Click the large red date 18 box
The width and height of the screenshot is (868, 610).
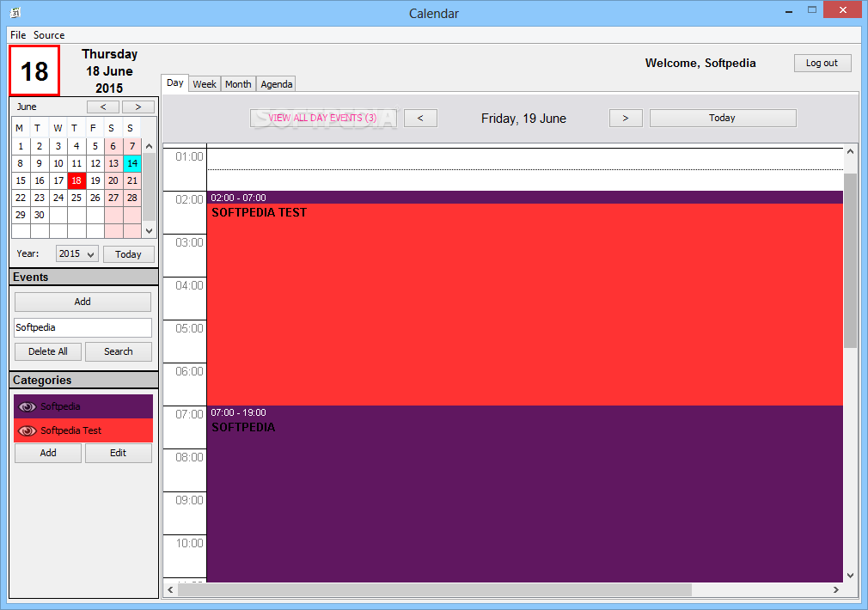(x=34, y=70)
